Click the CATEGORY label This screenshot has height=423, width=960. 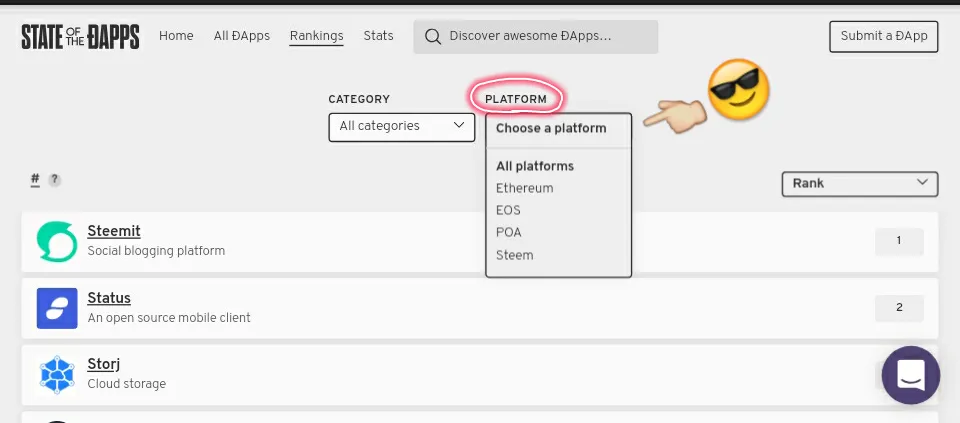[x=359, y=99]
